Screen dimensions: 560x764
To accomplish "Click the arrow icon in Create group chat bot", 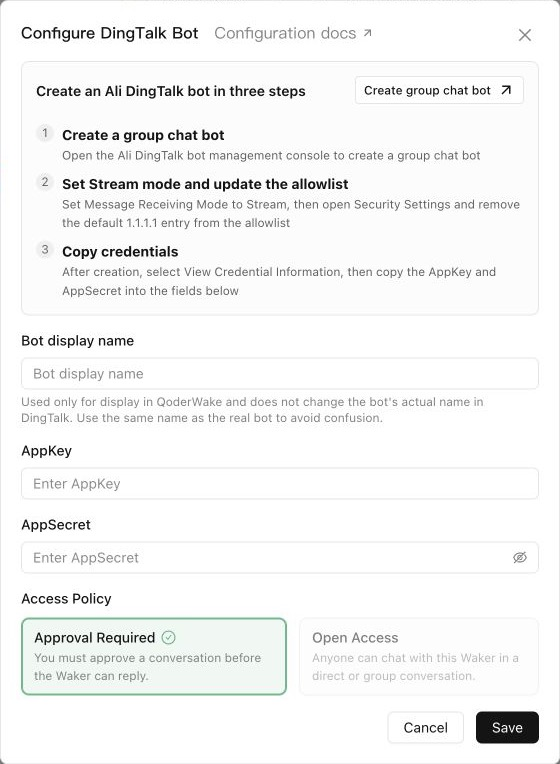I will click(x=506, y=90).
